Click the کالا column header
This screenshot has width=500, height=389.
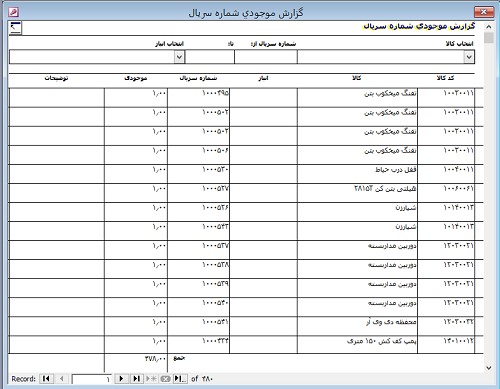click(356, 78)
